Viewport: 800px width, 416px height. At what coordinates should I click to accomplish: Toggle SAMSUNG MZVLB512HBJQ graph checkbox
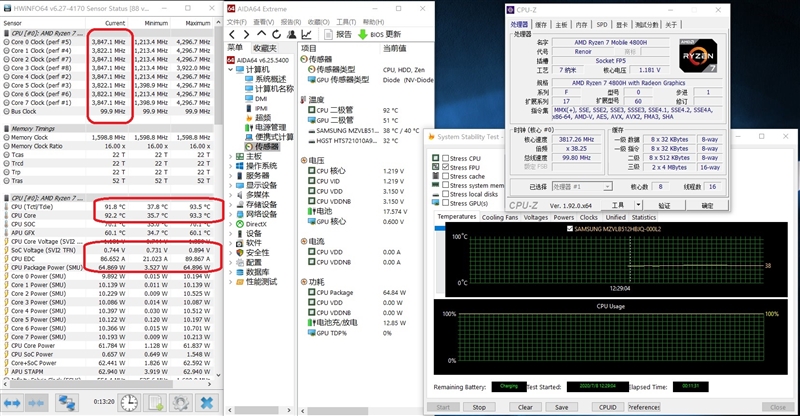tap(570, 229)
